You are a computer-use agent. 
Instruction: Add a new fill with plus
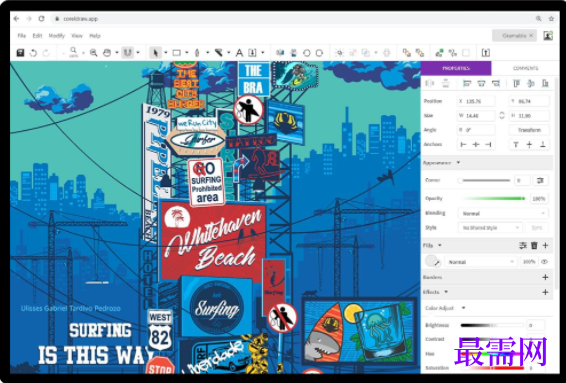tap(545, 245)
